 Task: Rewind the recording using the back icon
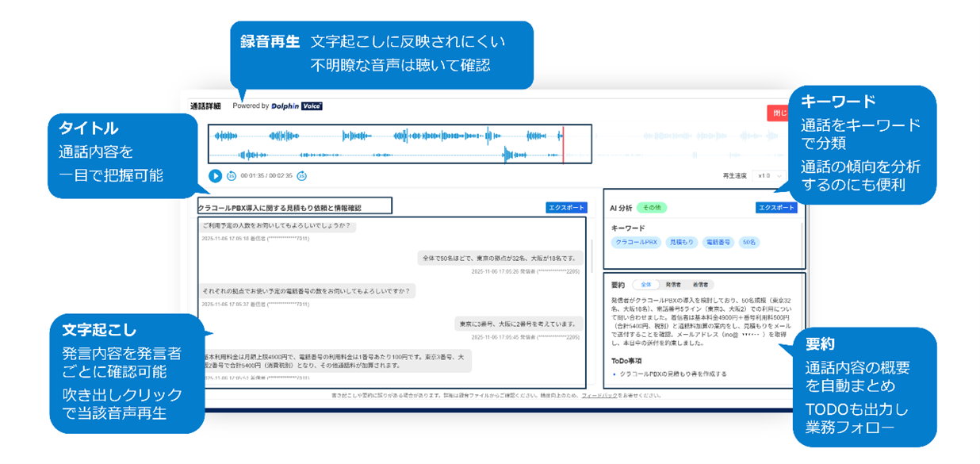click(232, 176)
